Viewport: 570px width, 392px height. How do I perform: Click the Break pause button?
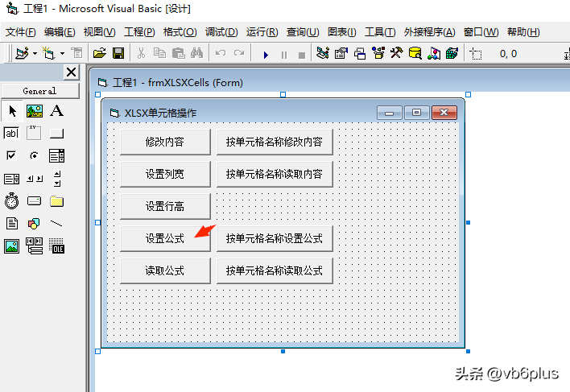pos(284,55)
